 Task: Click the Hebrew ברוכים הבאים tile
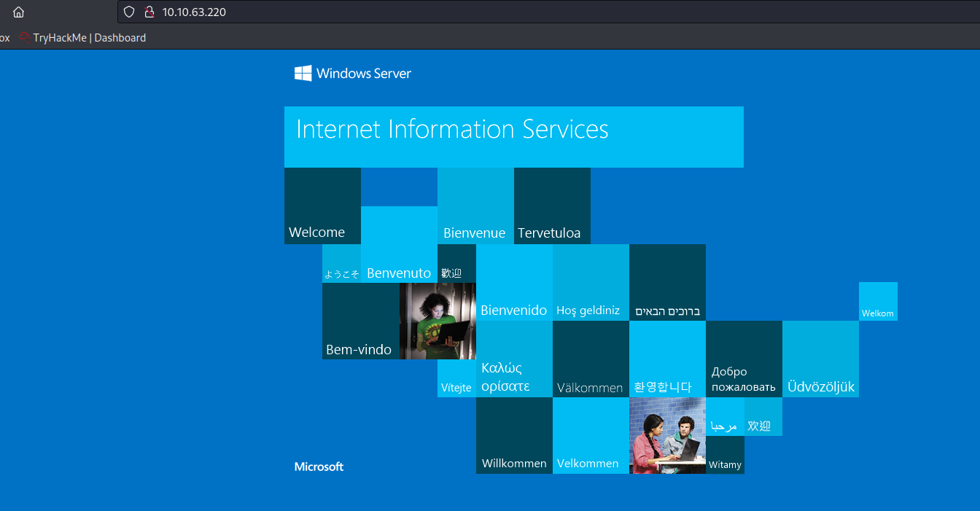point(667,282)
